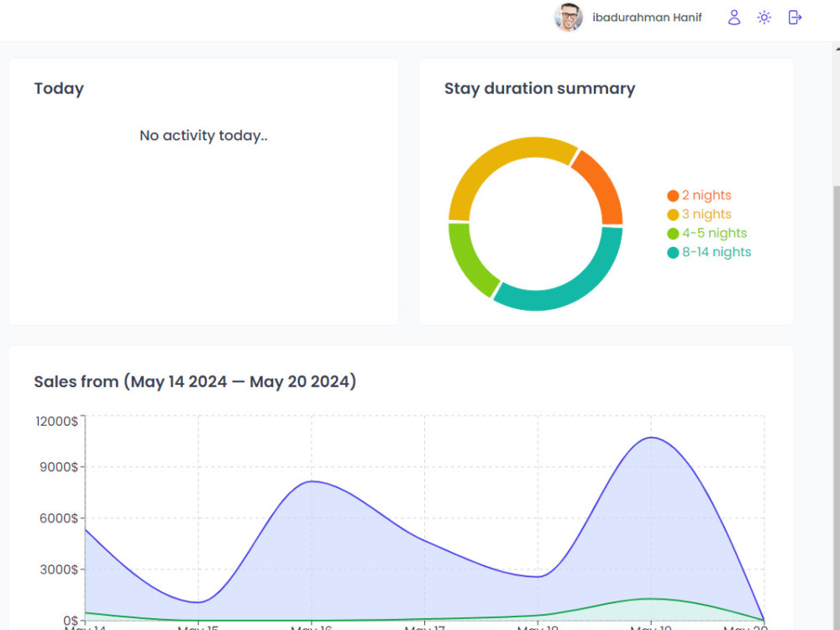Click the May 16 peak on sales line
This screenshot has width=840, height=630.
(x=312, y=481)
